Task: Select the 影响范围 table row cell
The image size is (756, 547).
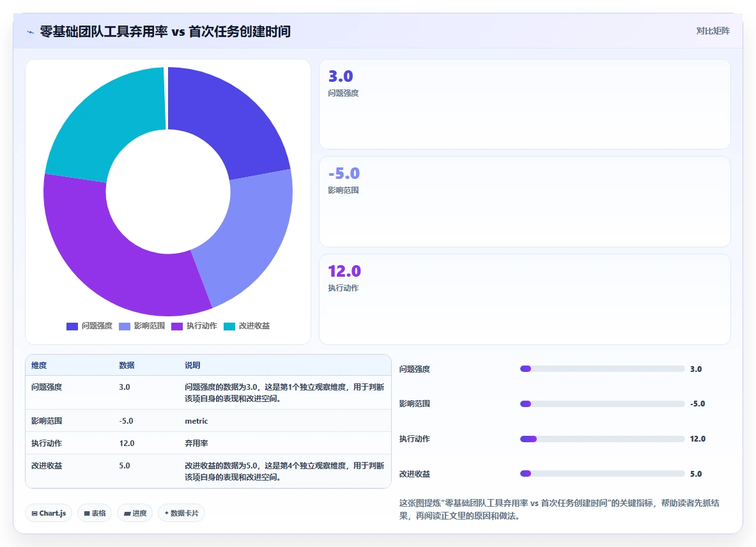Action: [47, 420]
